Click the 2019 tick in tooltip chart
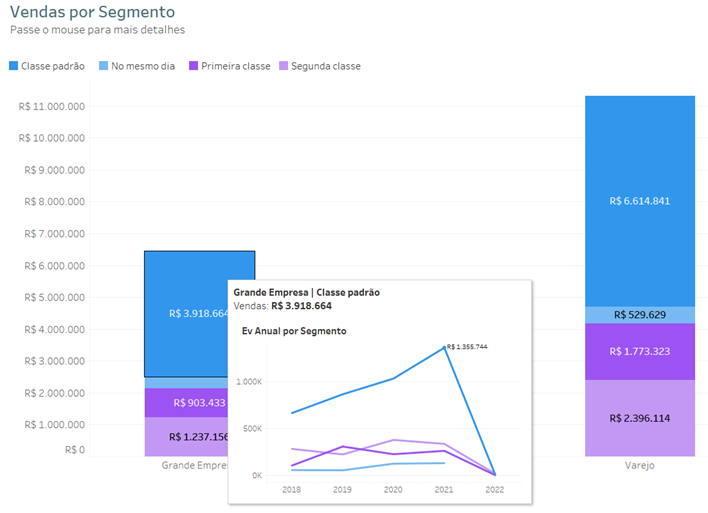708x513 pixels. click(342, 490)
